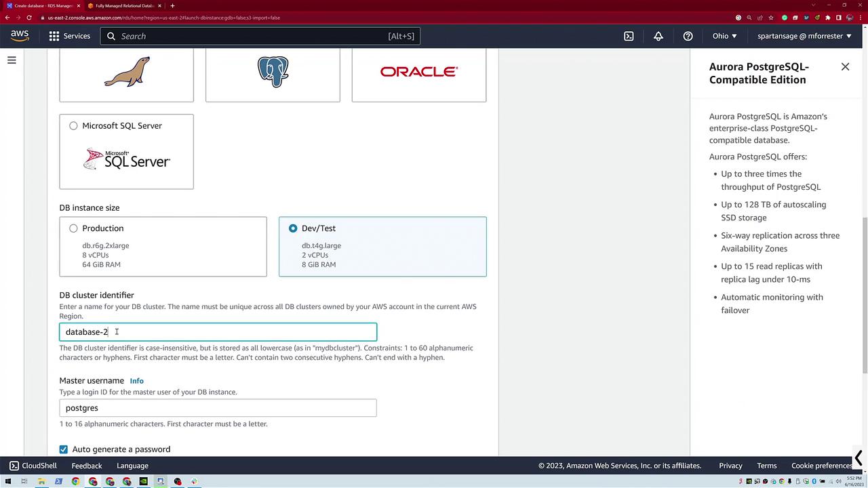Open PowerShell from the taskbar

pyautogui.click(x=58, y=481)
